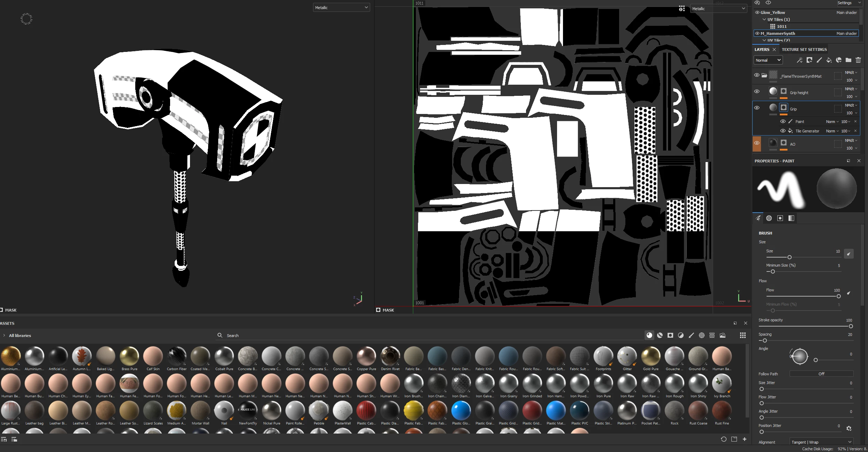This screenshot has height=452, width=868.
Task: Click the Follow Path Off button
Action: tap(821, 374)
